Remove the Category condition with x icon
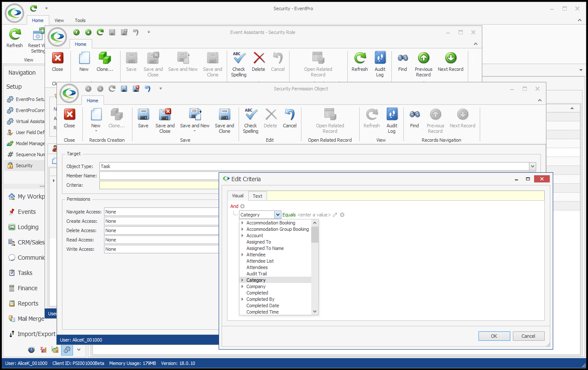588x370 pixels. tap(342, 215)
